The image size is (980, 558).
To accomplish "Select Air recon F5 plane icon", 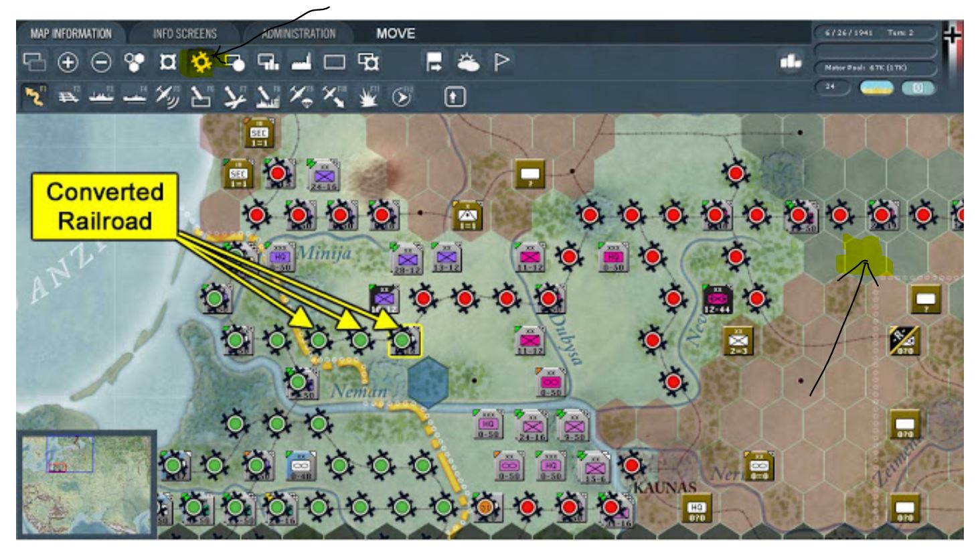I will click(x=167, y=96).
